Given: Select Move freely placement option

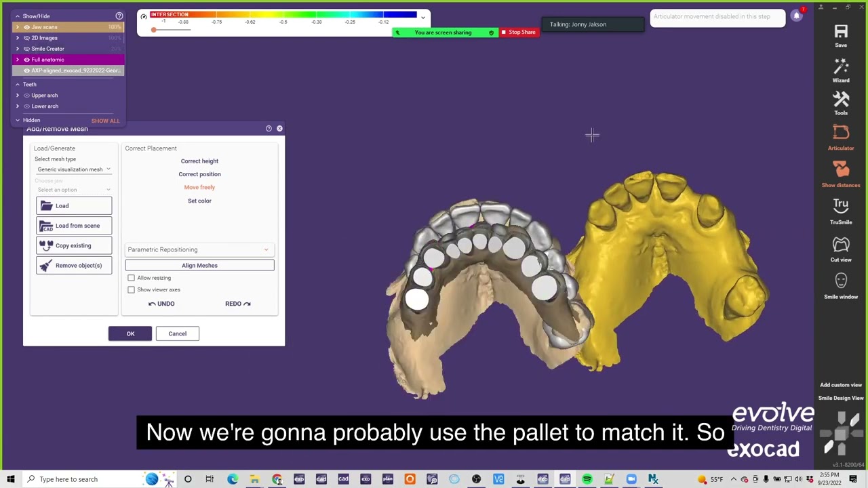Looking at the screenshot, I should point(199,187).
